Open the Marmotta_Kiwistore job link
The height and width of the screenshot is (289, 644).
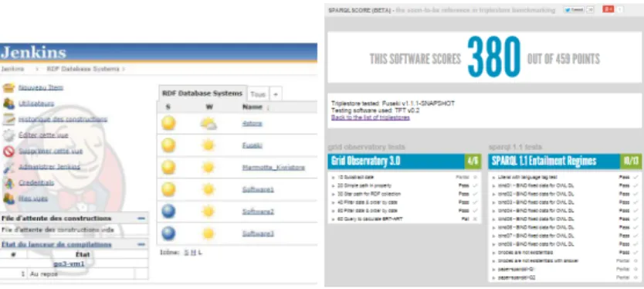coord(273,168)
